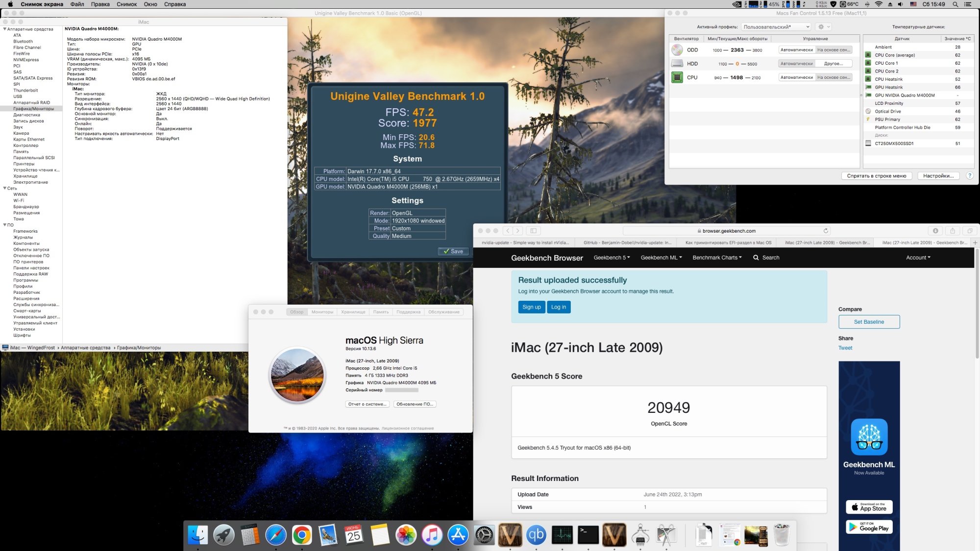980x551 pixels.
Task: Open the active profile Пользовательский dropdown
Action: [x=776, y=27]
